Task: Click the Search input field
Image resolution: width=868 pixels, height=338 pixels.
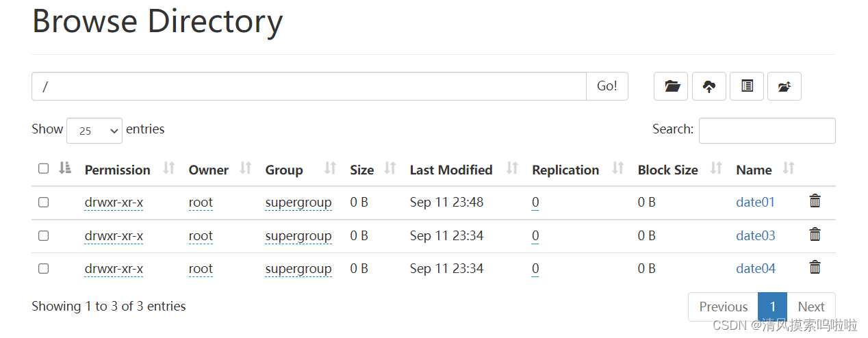Action: tap(767, 131)
